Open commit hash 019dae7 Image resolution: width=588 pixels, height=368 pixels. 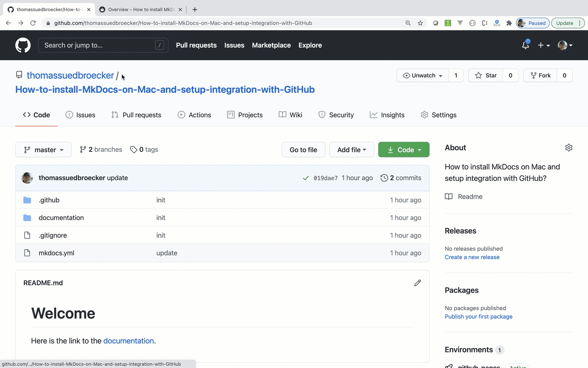point(326,178)
